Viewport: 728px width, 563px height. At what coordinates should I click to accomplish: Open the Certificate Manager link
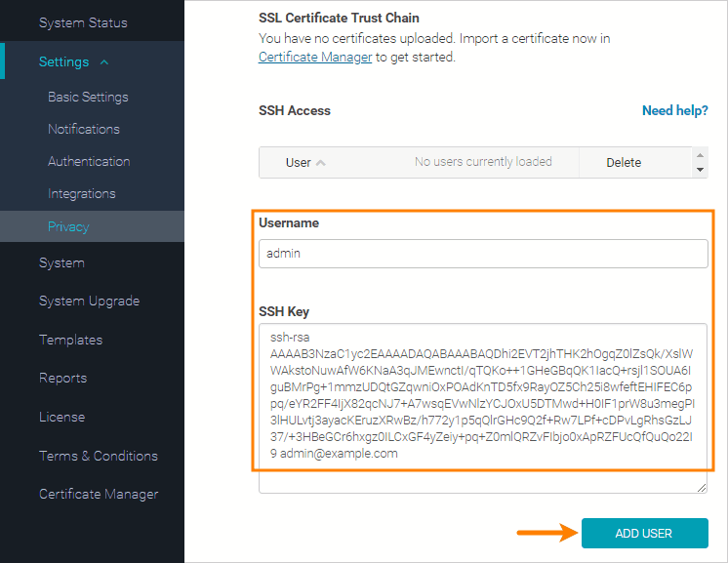click(x=315, y=58)
